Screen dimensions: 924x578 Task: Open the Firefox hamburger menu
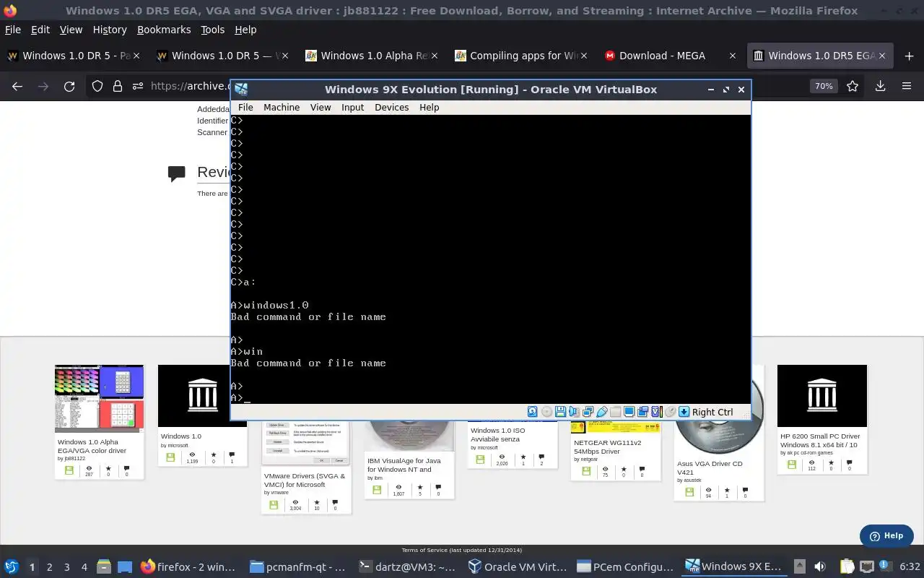tap(907, 86)
